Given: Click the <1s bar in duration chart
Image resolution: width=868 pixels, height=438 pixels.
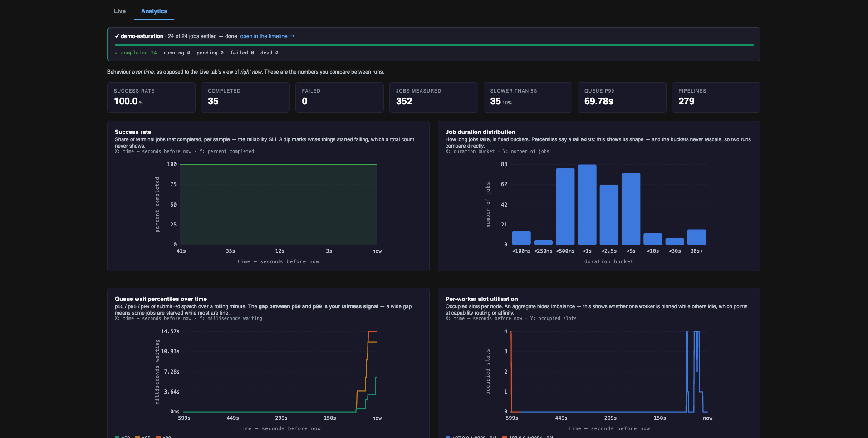Looking at the screenshot, I should pyautogui.click(x=587, y=205).
